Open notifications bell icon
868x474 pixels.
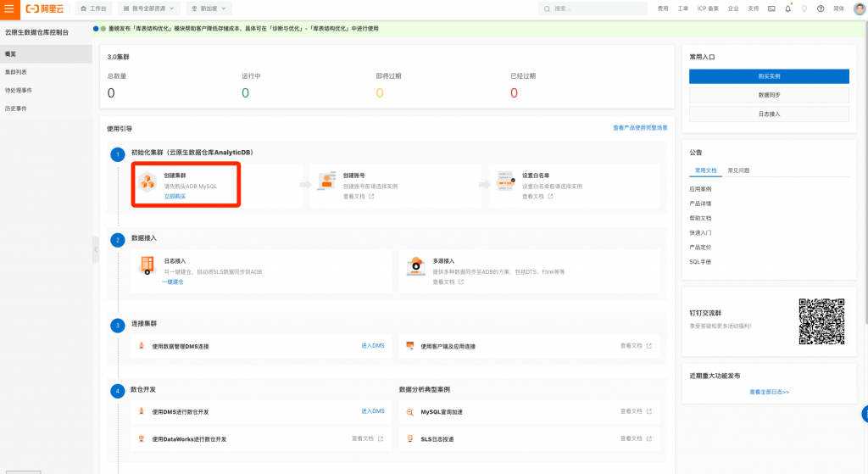[x=787, y=8]
